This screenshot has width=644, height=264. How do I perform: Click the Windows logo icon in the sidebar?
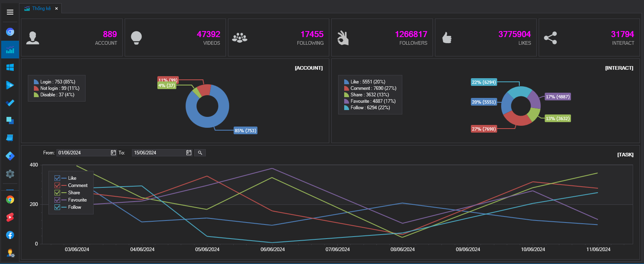10,67
